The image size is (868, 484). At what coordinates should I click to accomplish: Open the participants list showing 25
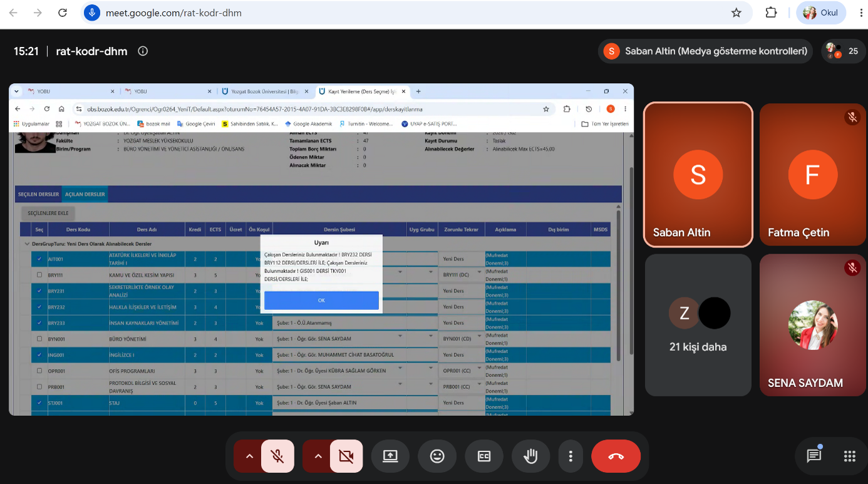(843, 51)
